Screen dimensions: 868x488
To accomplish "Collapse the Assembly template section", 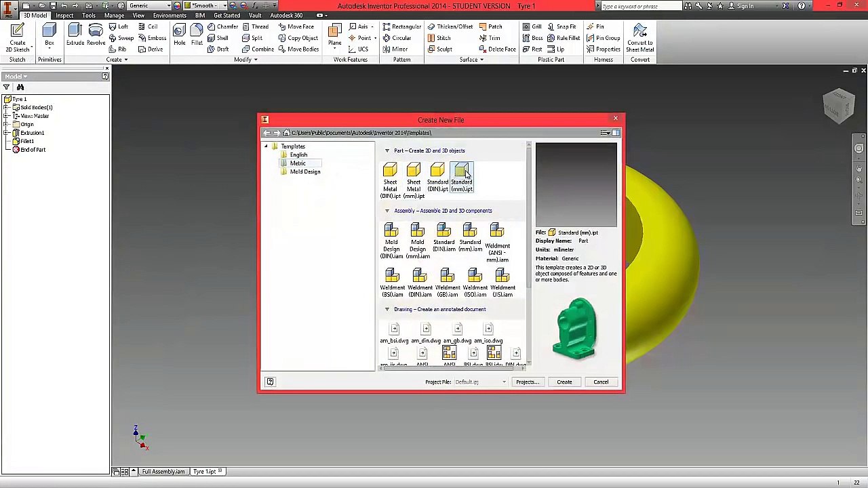I will tap(387, 211).
